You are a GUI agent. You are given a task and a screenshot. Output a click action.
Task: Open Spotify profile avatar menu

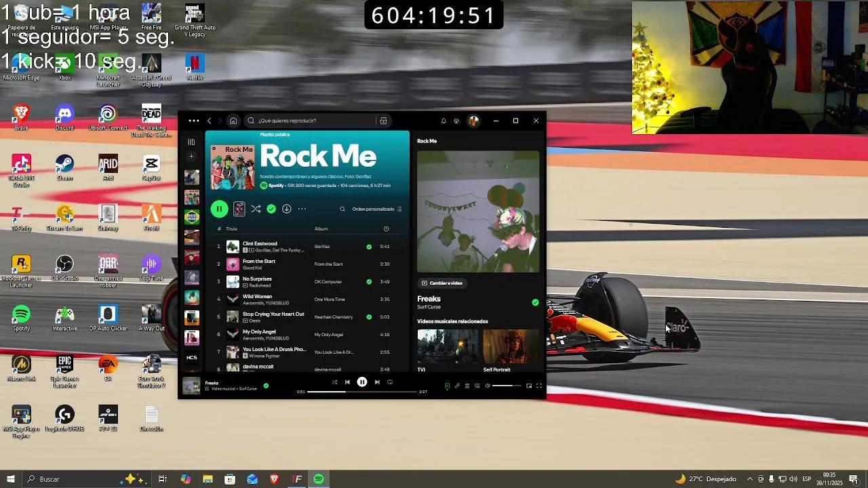pyautogui.click(x=473, y=121)
